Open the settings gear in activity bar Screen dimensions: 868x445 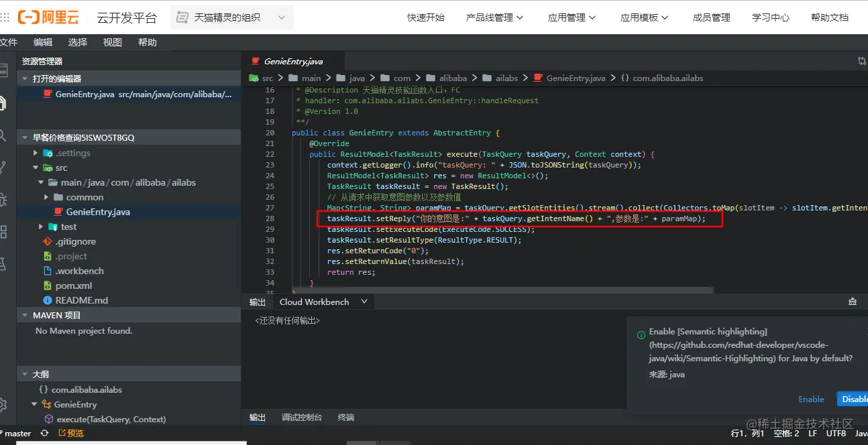click(x=3, y=405)
